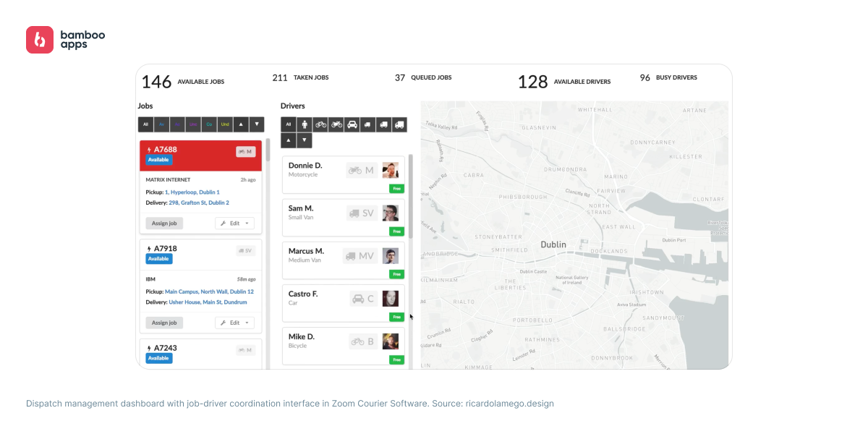Viewport: 868px width, 434px height.
Task: Filter drivers by bicycle icon
Action: point(320,124)
